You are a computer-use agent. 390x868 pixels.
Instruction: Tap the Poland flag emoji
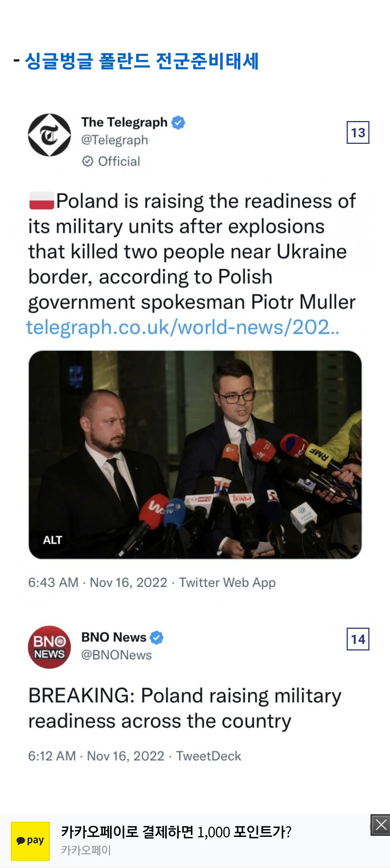click(x=42, y=201)
